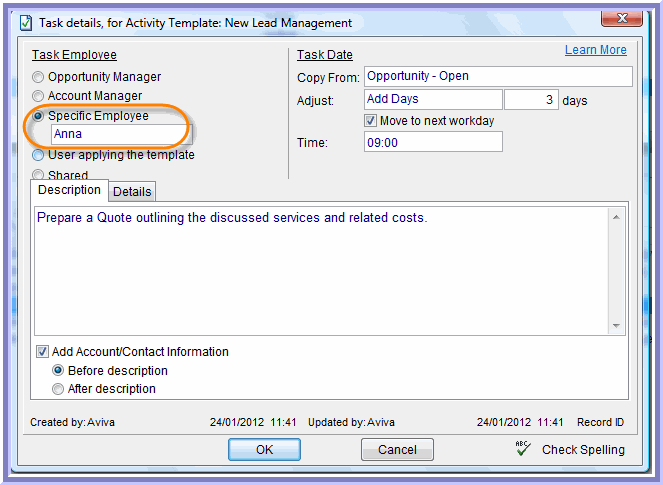The height and width of the screenshot is (485, 663).
Task: Open the Learn More link
Action: click(x=595, y=50)
